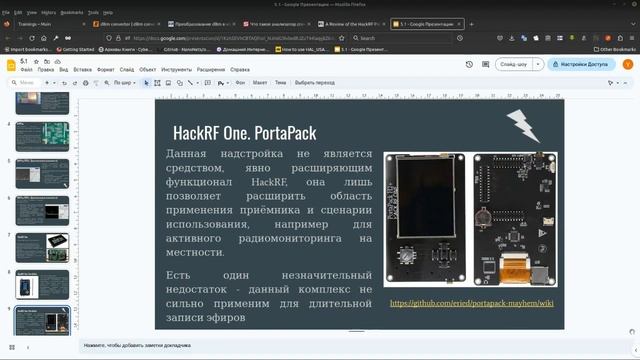
Task: Click the Макет layout button
Action: tap(260, 83)
